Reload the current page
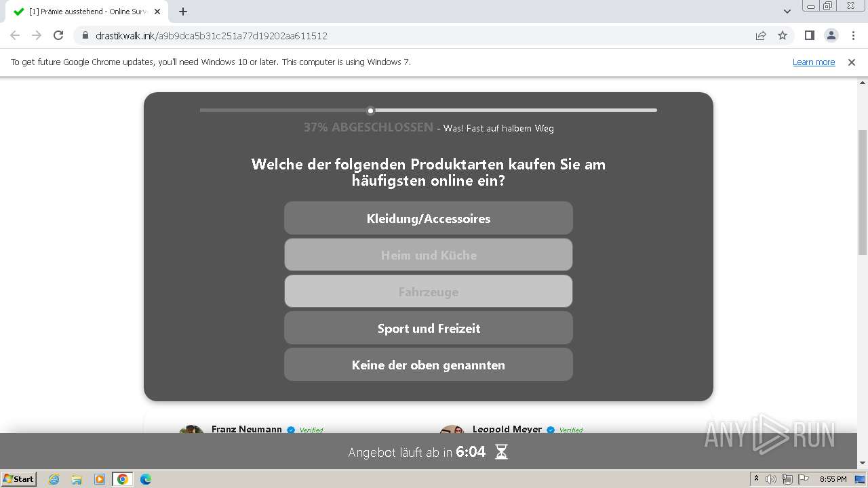868x488 pixels. (58, 35)
